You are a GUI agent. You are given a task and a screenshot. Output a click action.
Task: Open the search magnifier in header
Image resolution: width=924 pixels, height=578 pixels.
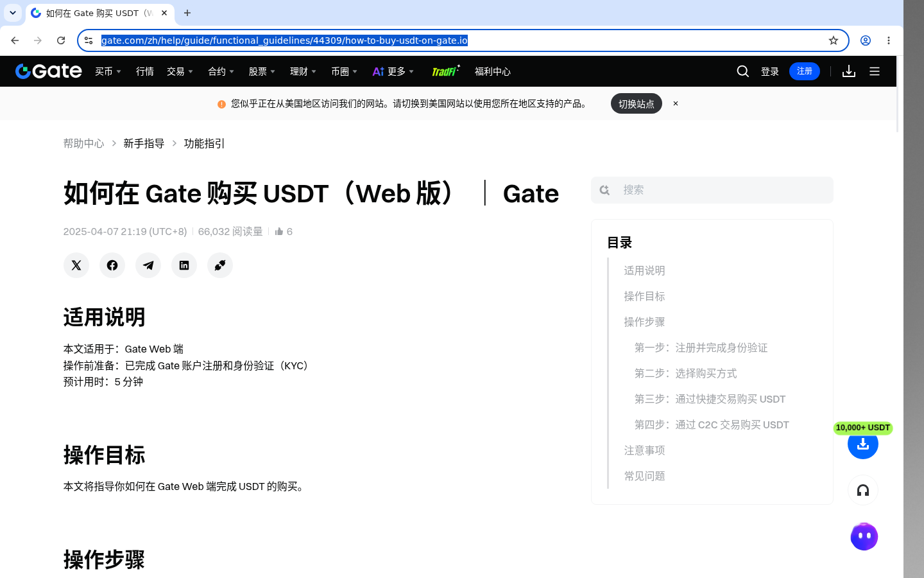tap(743, 71)
